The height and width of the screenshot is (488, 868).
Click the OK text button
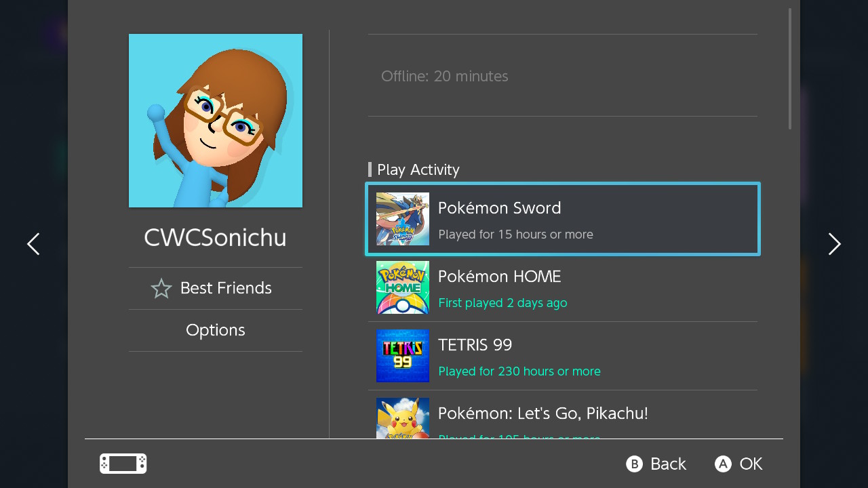(x=751, y=464)
